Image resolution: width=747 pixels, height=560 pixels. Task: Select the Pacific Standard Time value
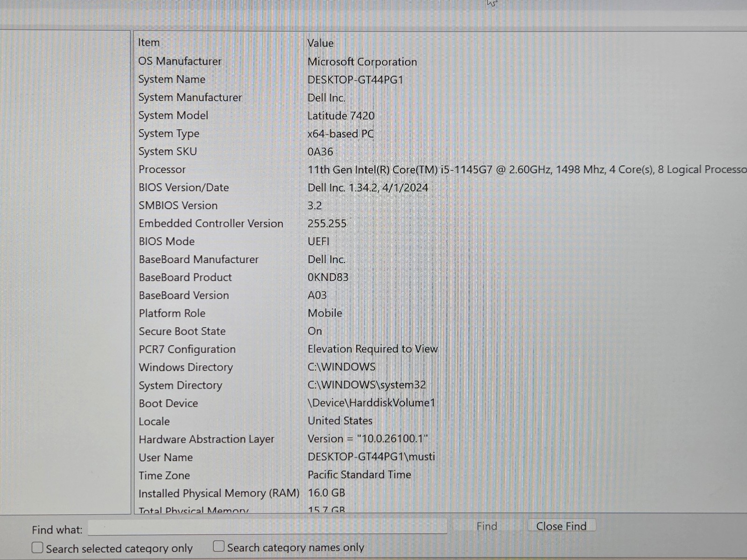pyautogui.click(x=359, y=475)
